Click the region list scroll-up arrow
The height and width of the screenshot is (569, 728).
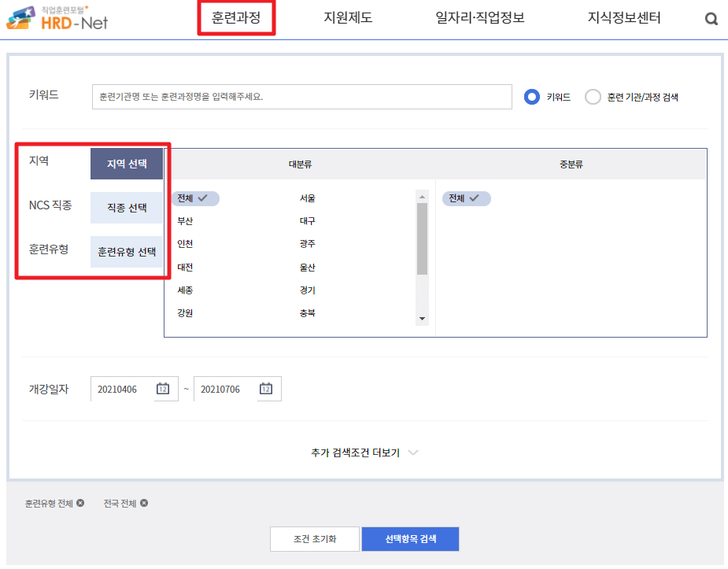tap(422, 197)
